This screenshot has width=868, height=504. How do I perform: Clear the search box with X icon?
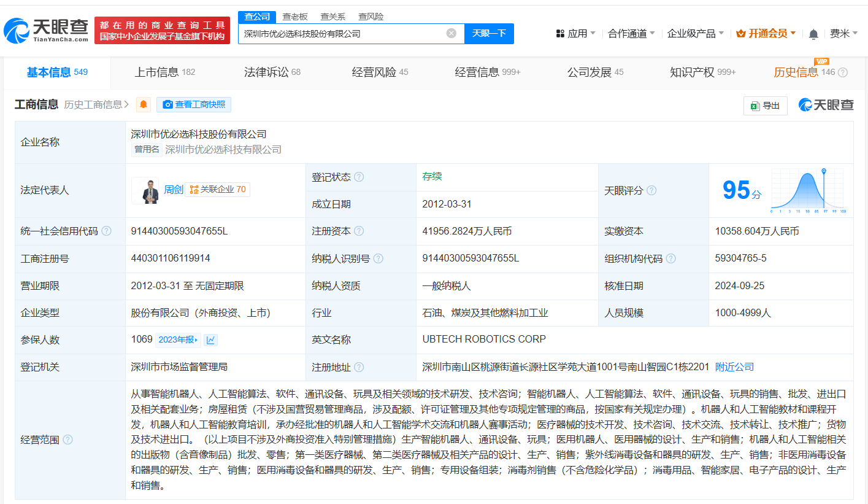451,33
